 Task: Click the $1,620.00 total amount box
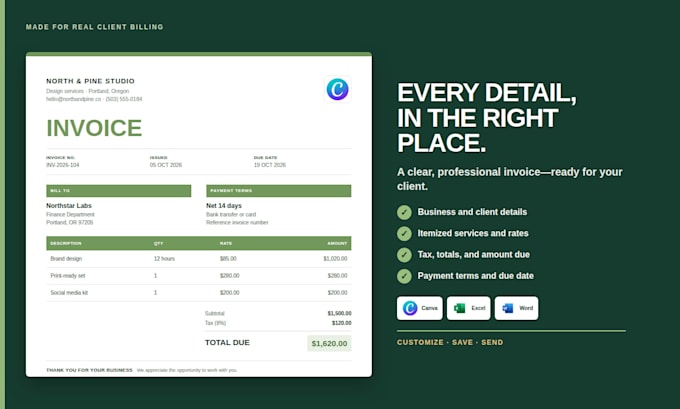pyautogui.click(x=329, y=344)
